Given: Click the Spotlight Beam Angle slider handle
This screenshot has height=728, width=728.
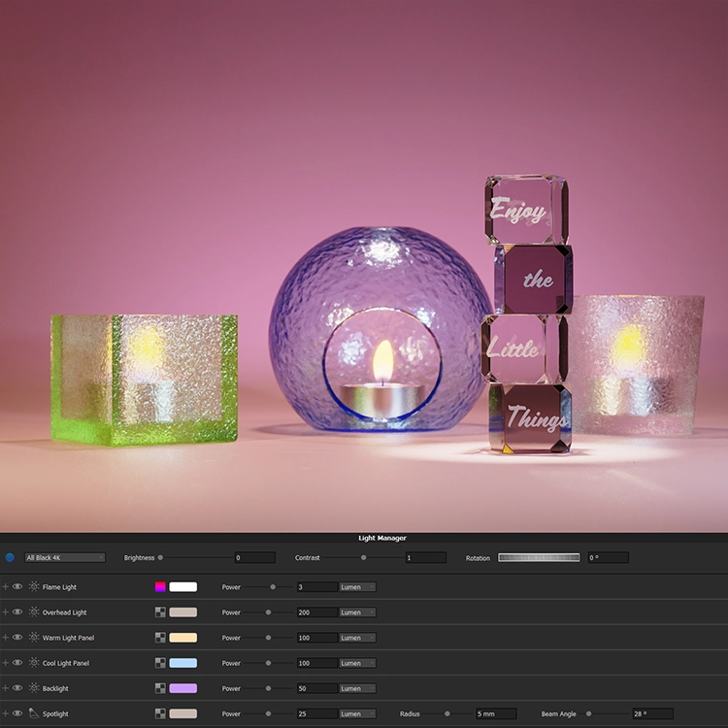Looking at the screenshot, I should (x=588, y=713).
